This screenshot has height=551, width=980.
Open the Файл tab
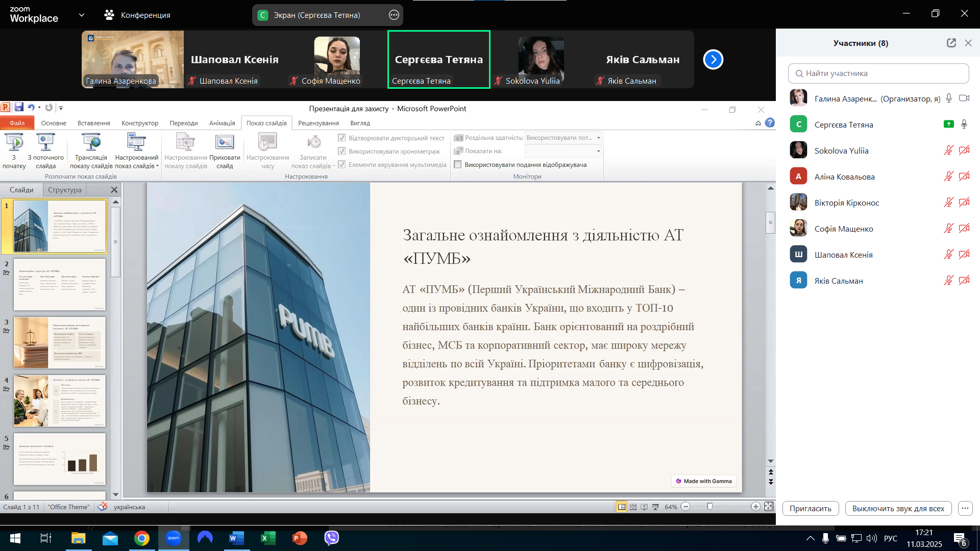[17, 123]
